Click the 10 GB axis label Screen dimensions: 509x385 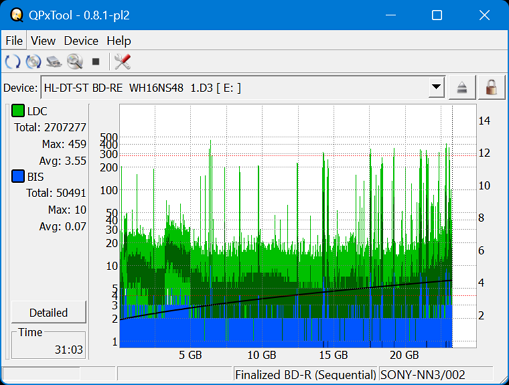(x=262, y=355)
